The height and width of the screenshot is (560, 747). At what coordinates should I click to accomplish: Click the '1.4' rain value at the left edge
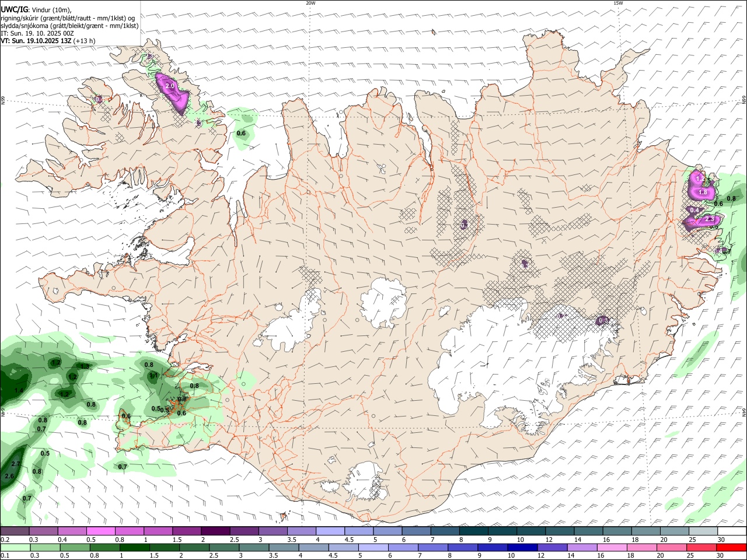tap(19, 390)
